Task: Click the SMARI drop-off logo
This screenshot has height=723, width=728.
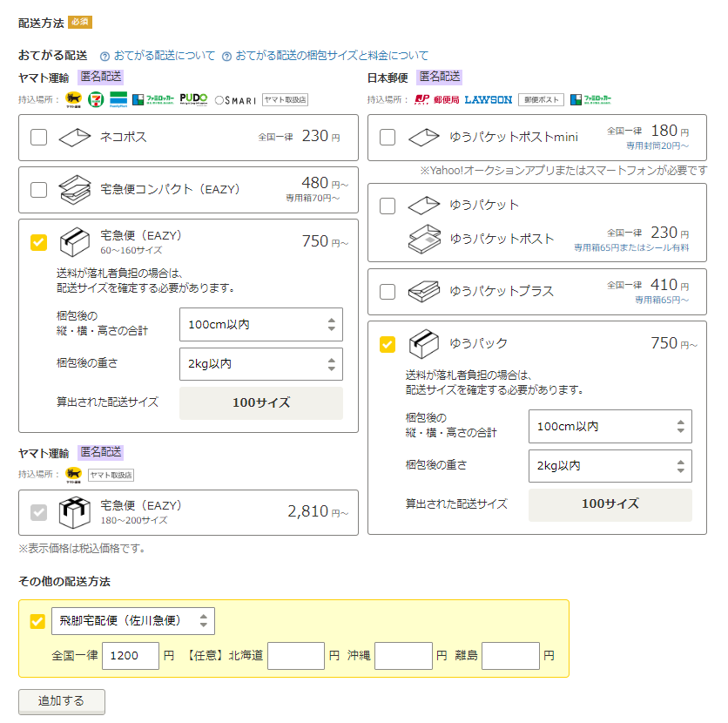Action: click(235, 100)
